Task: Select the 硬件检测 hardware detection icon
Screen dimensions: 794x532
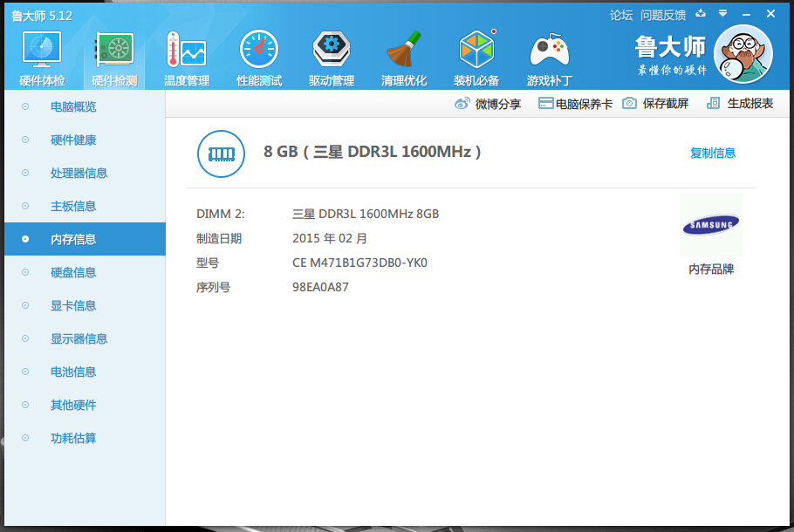Action: [114, 50]
